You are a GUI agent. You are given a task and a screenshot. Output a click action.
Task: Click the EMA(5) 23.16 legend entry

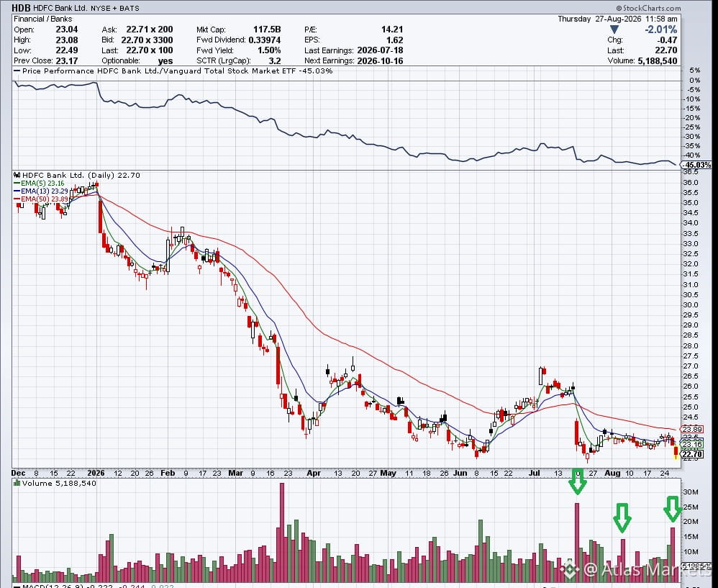coord(39,184)
